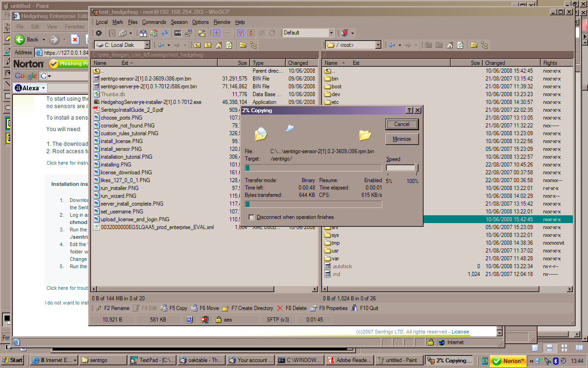Sort local files by Size column
Screen dimensions: 588x368
(233, 63)
